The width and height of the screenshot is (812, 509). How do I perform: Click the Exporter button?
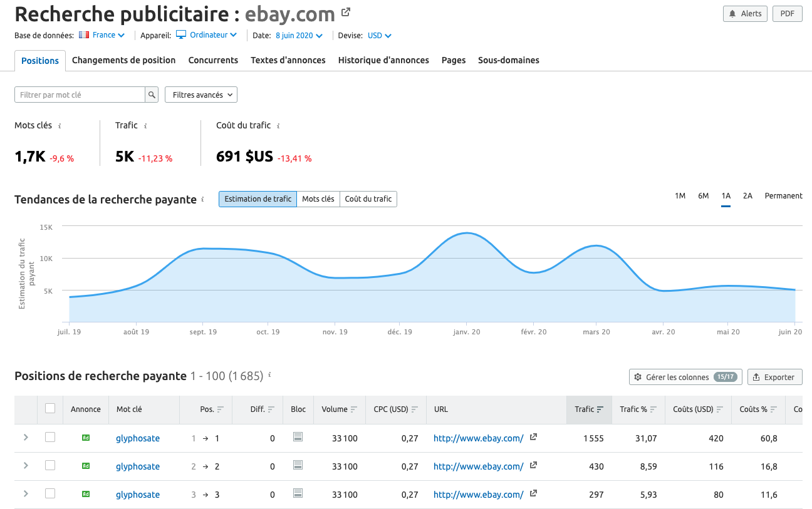[775, 377]
